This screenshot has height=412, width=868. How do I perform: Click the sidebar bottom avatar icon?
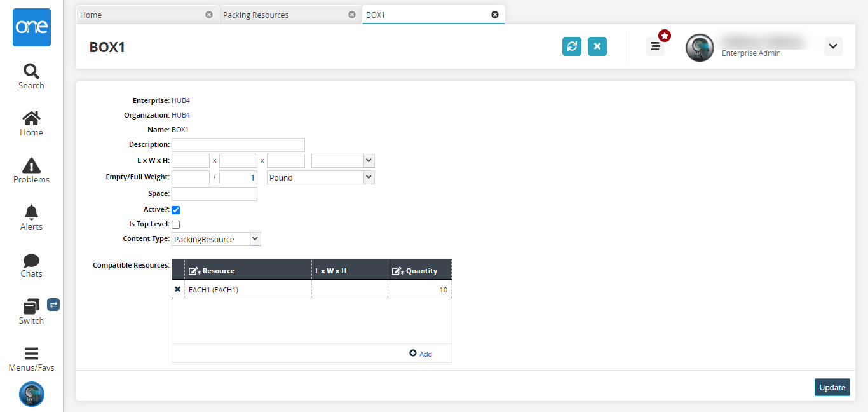32,394
